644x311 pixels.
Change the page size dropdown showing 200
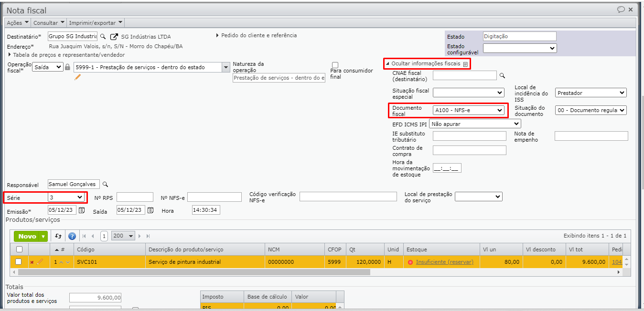coord(123,236)
